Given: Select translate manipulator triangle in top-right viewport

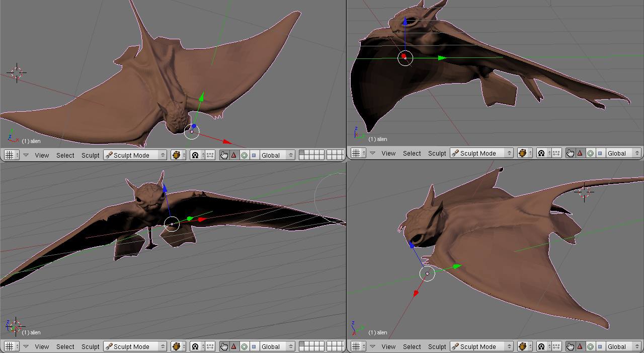Looking at the screenshot, I should (580, 153).
